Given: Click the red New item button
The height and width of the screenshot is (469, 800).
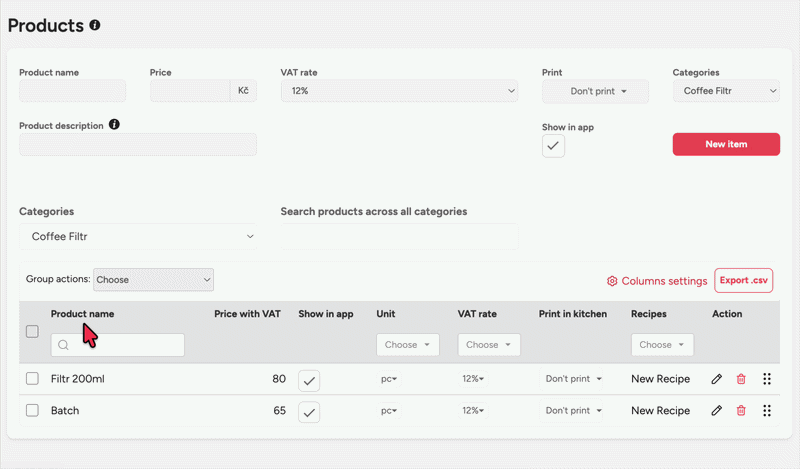Looking at the screenshot, I should click(x=726, y=144).
